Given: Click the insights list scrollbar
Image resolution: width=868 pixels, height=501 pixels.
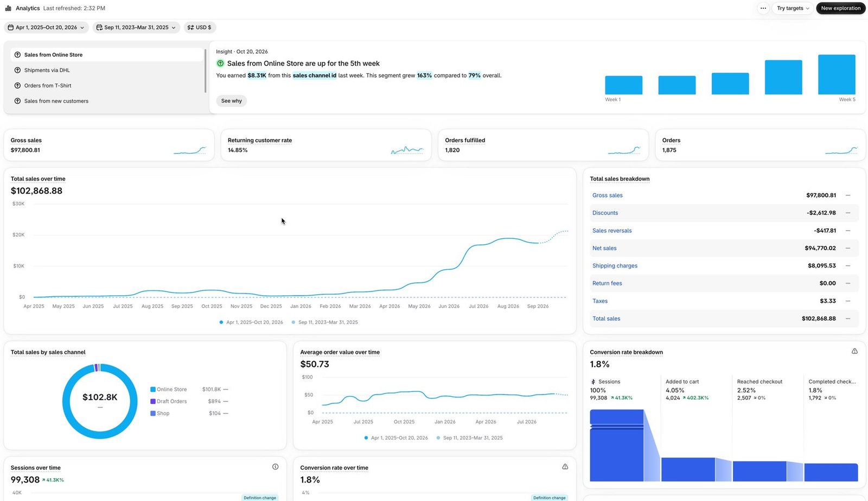Looking at the screenshot, I should (205, 71).
